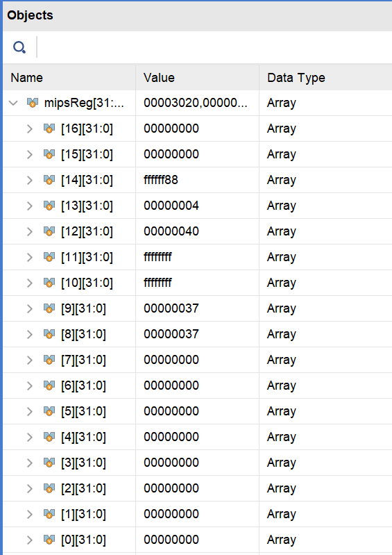Click the signal icon of [13][31:0]
The height and width of the screenshot is (555, 392).
(49, 206)
